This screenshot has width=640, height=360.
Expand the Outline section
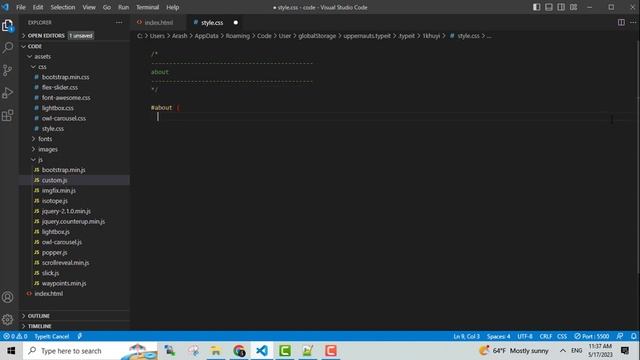tap(75, 316)
